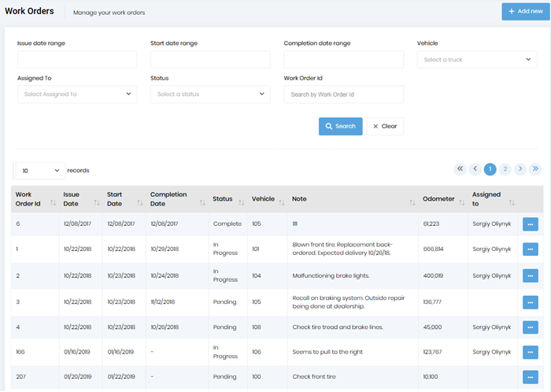551x392 pixels.
Task: Open the Assigned To dropdown
Action: (77, 94)
